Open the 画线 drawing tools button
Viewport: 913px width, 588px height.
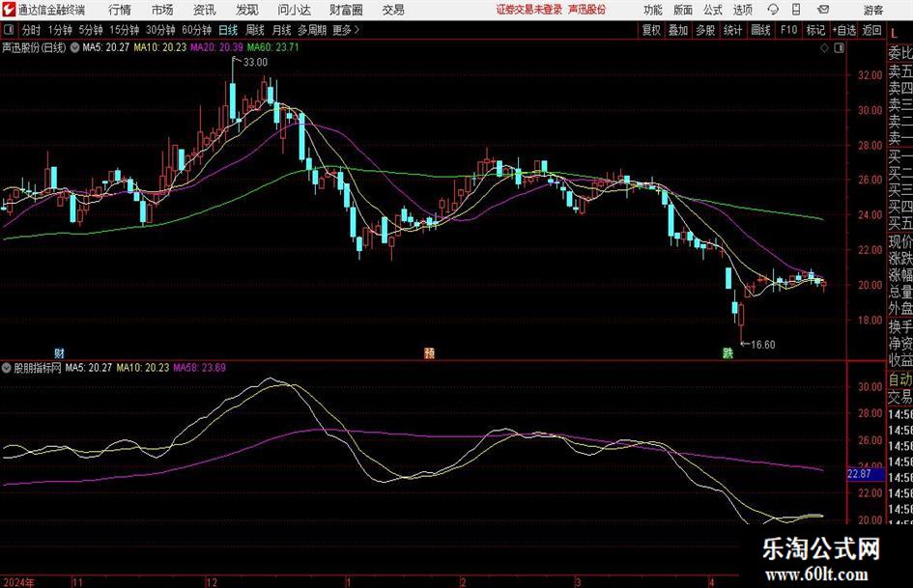(x=761, y=30)
